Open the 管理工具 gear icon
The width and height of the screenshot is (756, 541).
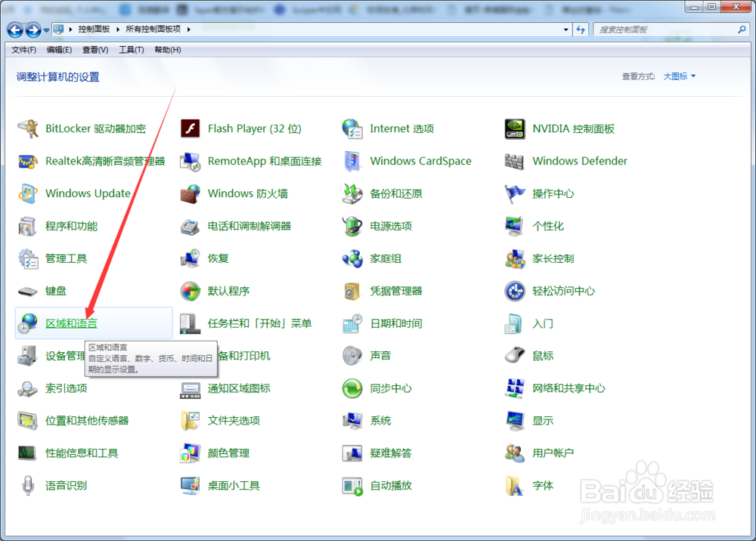coord(28,258)
